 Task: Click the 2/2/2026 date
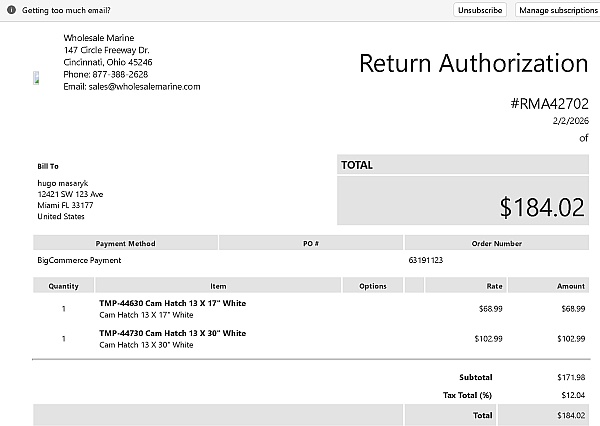point(570,121)
